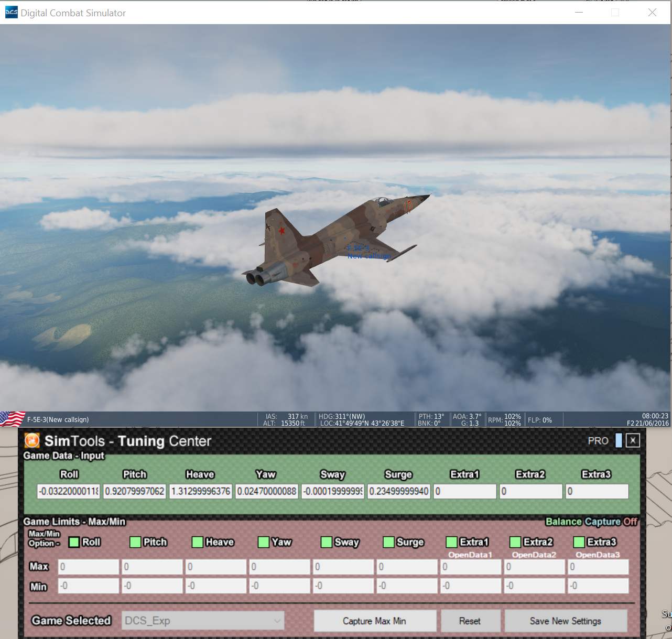Toggle the Extra3 max/min checkbox
The image size is (672, 639).
579,542
